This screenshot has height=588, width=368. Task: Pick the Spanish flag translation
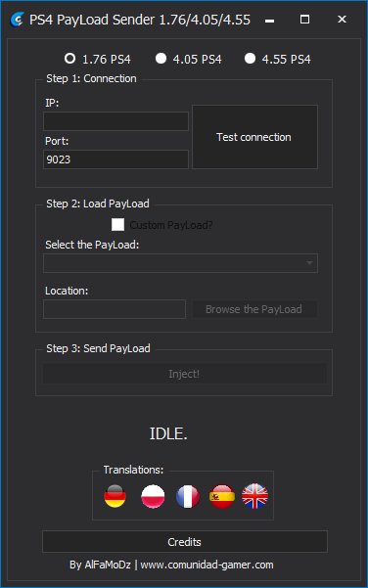[222, 496]
